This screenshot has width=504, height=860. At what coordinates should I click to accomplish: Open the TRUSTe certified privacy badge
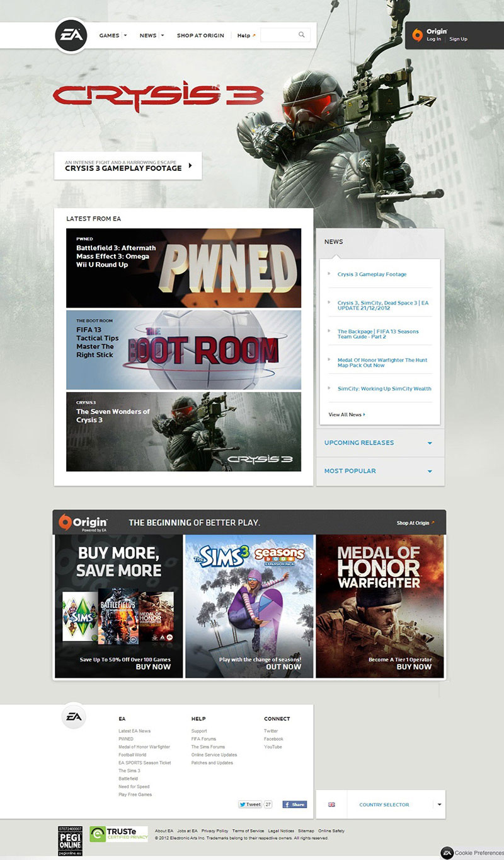tap(118, 834)
